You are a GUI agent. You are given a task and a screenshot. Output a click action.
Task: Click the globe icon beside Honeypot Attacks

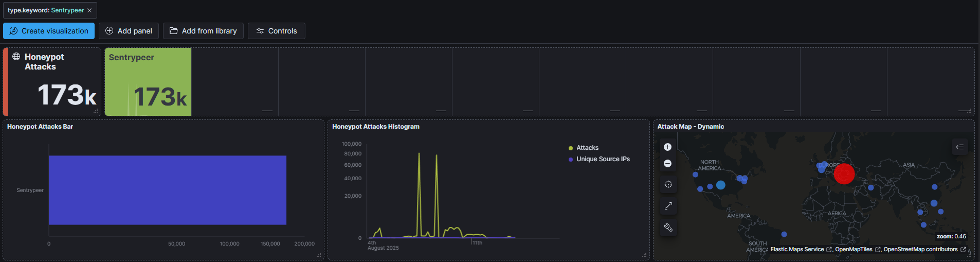pyautogui.click(x=16, y=57)
